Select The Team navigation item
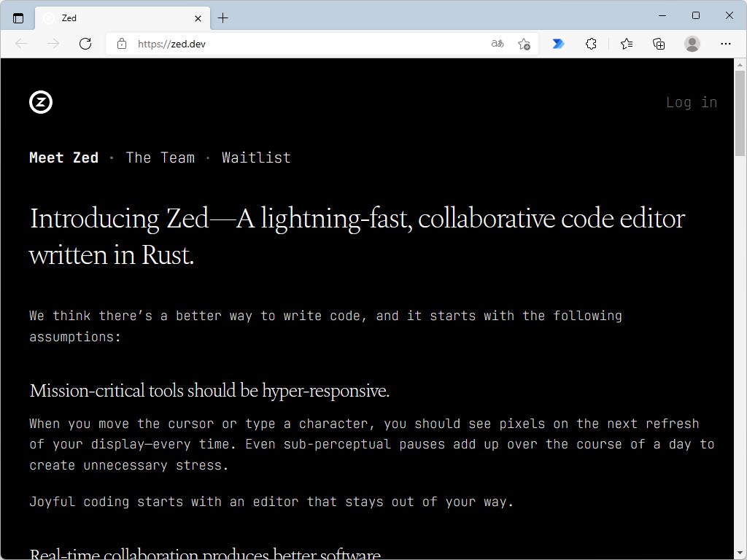 tap(160, 157)
